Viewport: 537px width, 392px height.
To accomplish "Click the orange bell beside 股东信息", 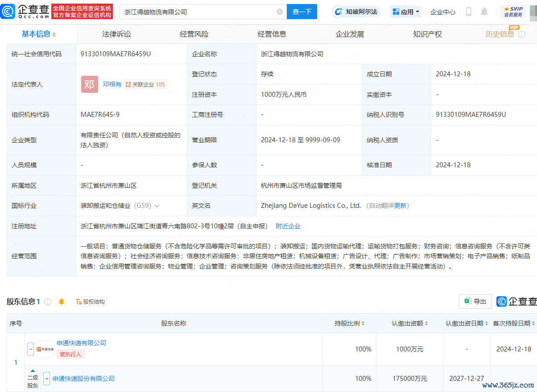I will point(62,301).
